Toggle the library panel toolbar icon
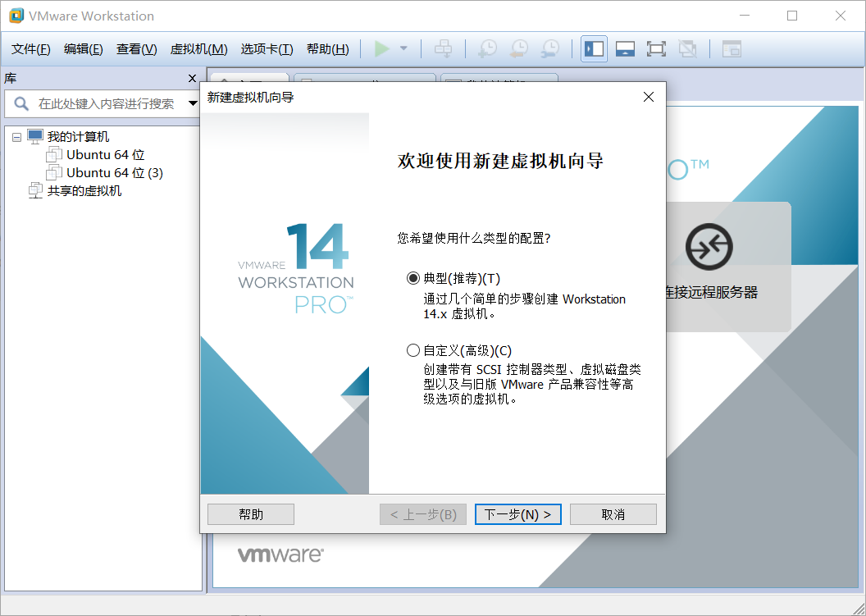 click(593, 48)
